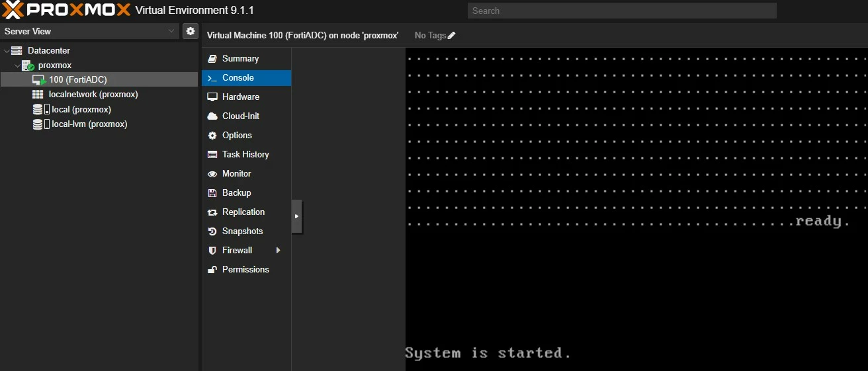Screen dimensions: 868x371
Task: Click the Virtual Machine 100 title text
Action: tap(302, 36)
